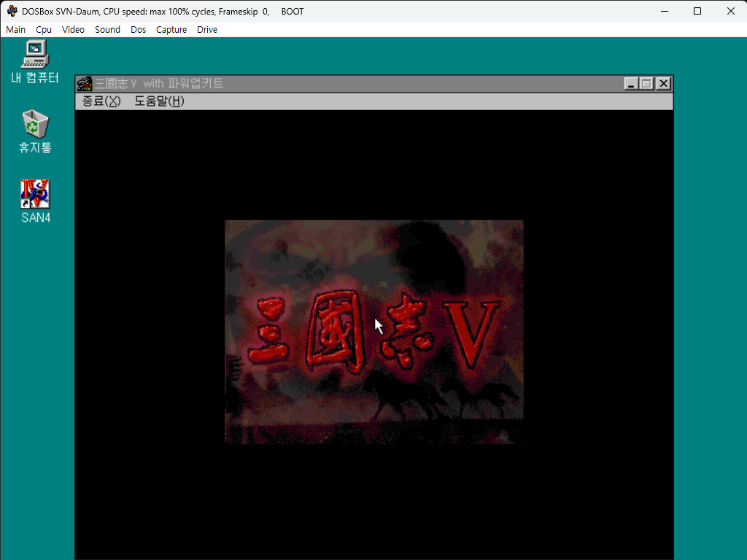Maximize the DOSBox window
Image resolution: width=747 pixels, height=560 pixels.
coord(697,11)
